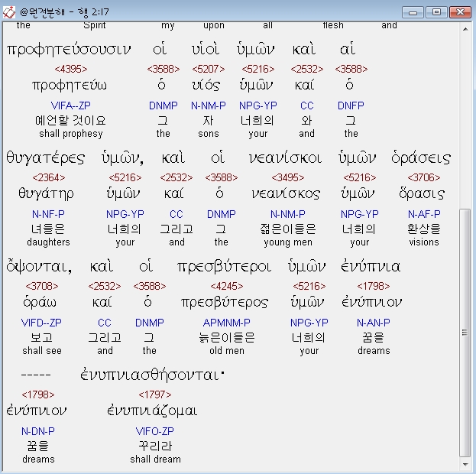The image size is (476, 474).
Task: Click Korean gloss 예언할 것이요
Action: point(71,121)
